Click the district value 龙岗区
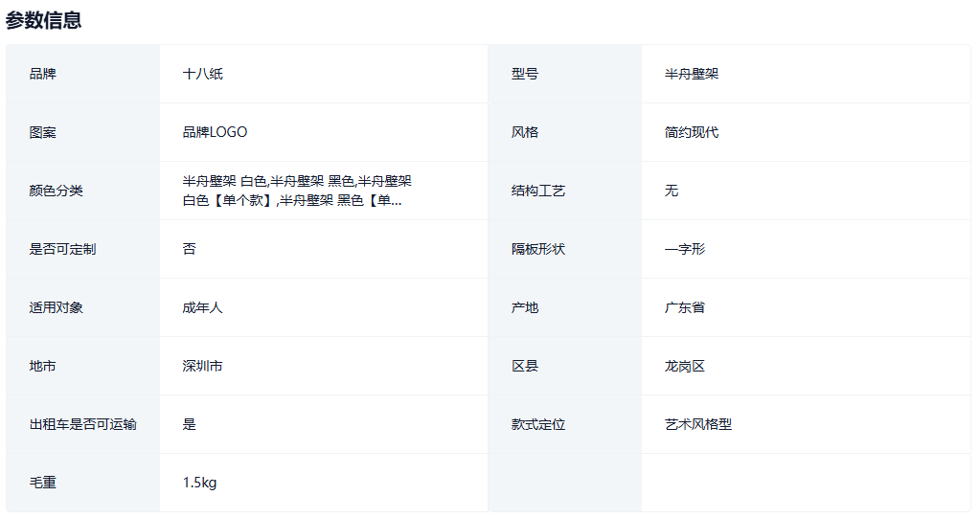The width and height of the screenshot is (980, 518). point(685,366)
